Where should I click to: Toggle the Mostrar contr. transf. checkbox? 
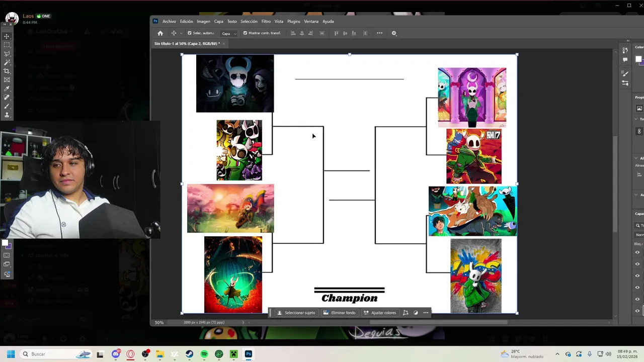point(245,33)
